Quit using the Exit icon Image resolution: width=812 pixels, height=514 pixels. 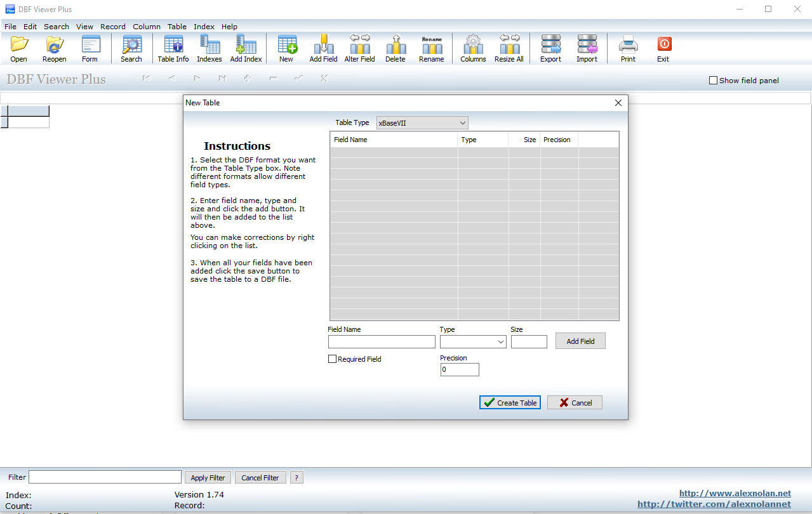click(663, 48)
